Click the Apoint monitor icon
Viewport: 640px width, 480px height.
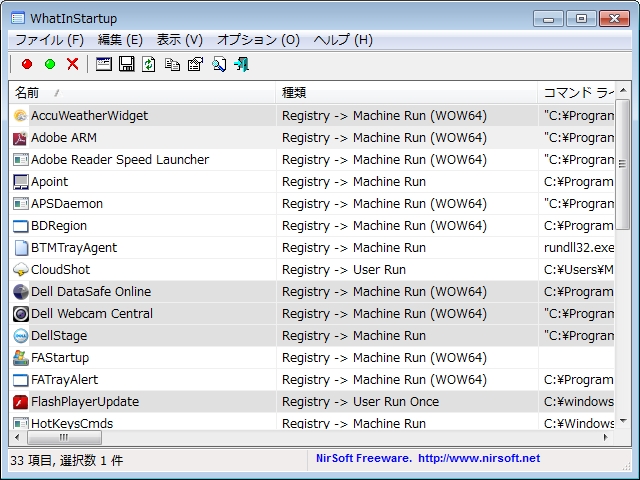click(x=20, y=182)
